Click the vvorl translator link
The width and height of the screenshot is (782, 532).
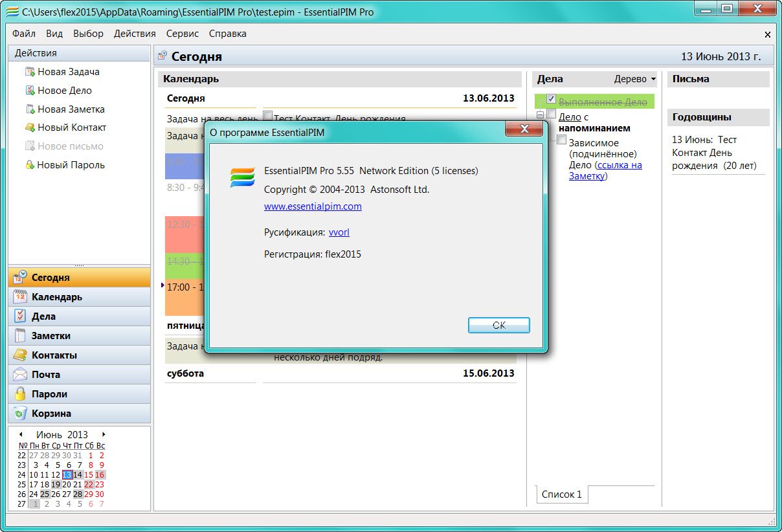(x=339, y=232)
